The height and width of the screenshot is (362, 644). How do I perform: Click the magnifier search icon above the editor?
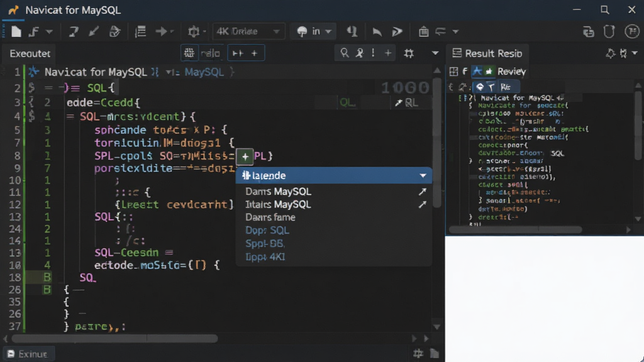pyautogui.click(x=345, y=53)
